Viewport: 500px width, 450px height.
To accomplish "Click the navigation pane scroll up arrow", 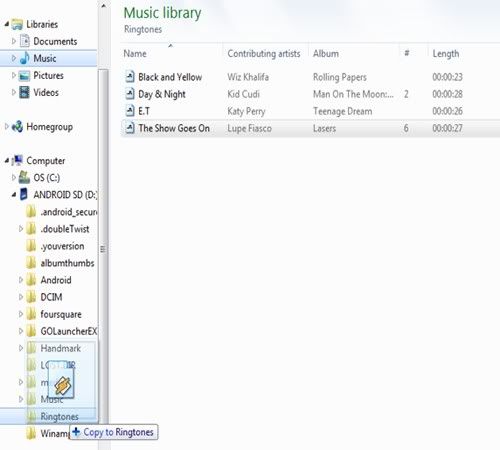I will click(103, 6).
